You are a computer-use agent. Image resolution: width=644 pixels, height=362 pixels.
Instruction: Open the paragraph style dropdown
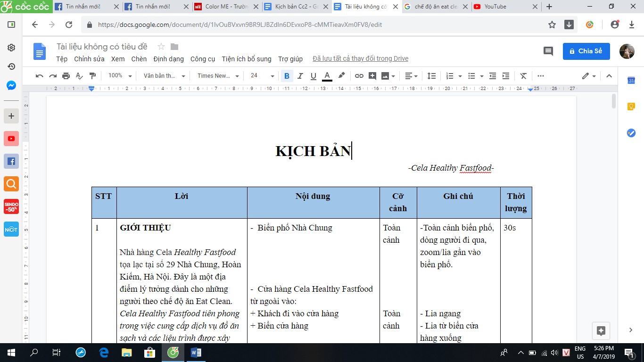(164, 76)
